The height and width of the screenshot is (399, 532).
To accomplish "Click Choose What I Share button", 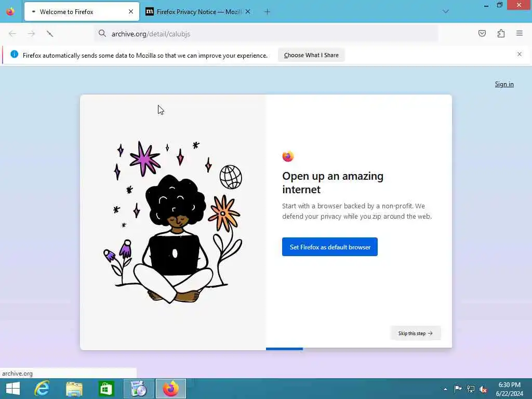I will (x=311, y=55).
